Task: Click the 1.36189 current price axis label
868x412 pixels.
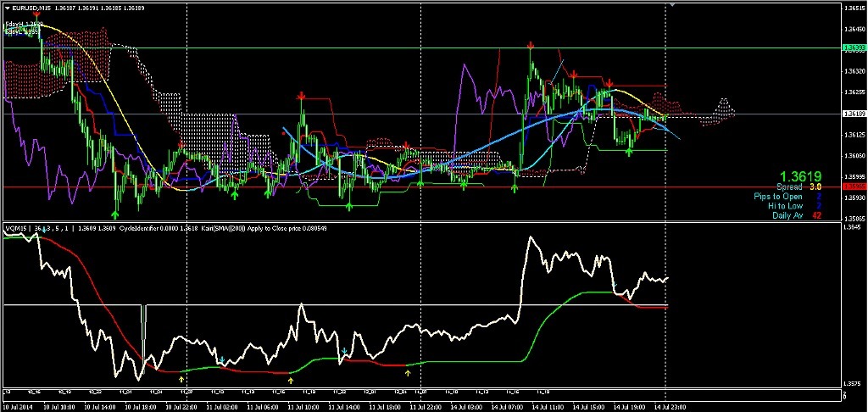Action: (x=853, y=114)
